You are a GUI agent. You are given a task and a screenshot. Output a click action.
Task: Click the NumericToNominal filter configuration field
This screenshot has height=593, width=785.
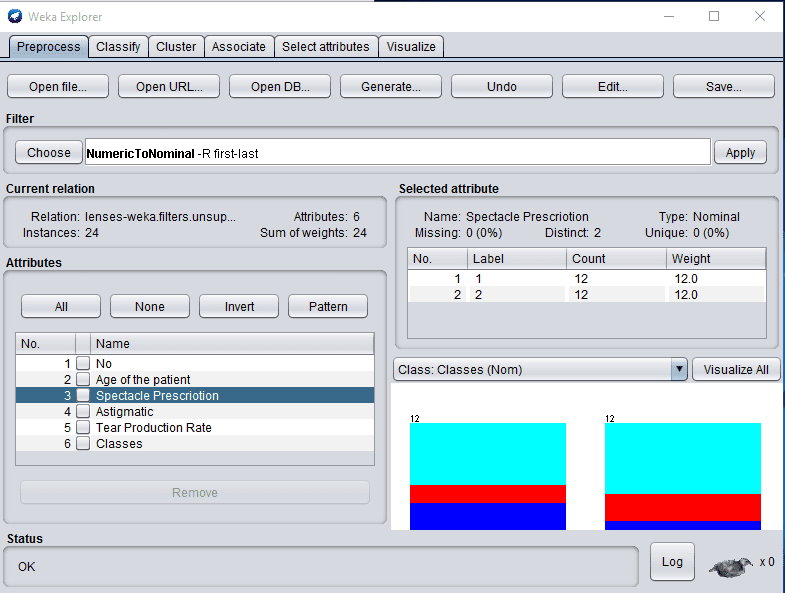point(398,152)
